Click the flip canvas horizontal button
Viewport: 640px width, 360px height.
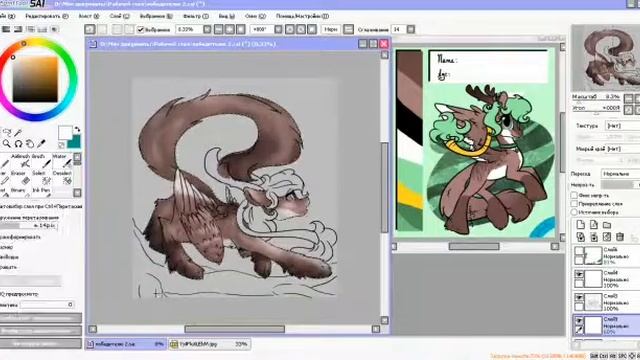click(348, 29)
